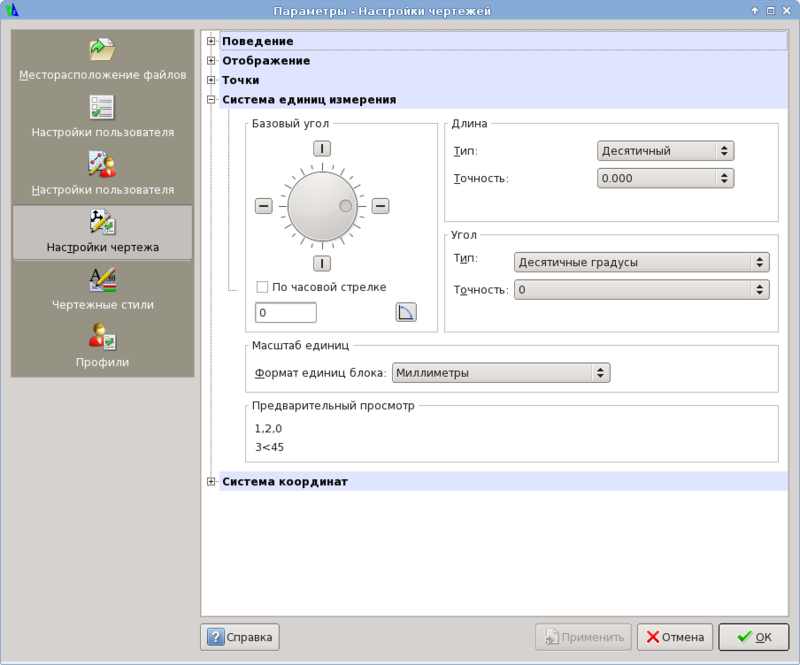Open length precision dropdown 0.000
The width and height of the screenshot is (800, 665).
[665, 178]
